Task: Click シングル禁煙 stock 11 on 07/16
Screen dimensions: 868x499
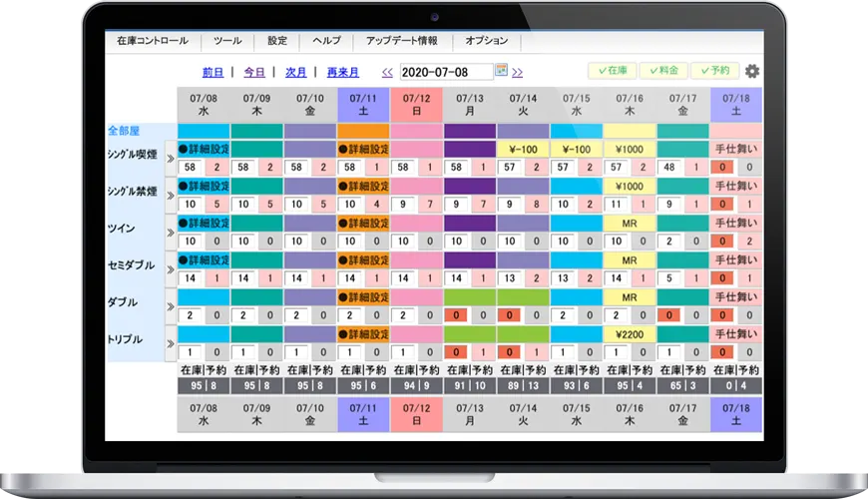Action: point(616,205)
